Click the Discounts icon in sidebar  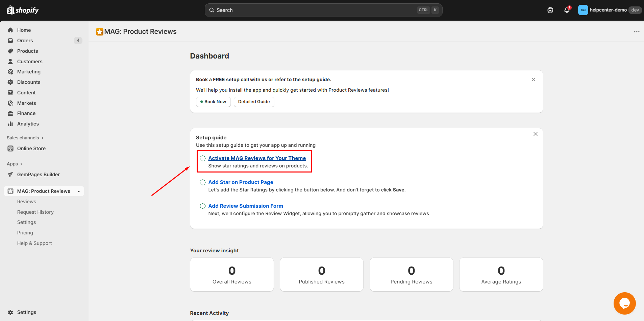pos(10,82)
